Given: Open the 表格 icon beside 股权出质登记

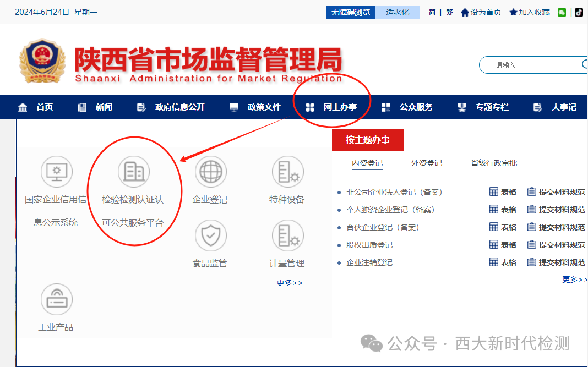Looking at the screenshot, I should [x=493, y=244].
